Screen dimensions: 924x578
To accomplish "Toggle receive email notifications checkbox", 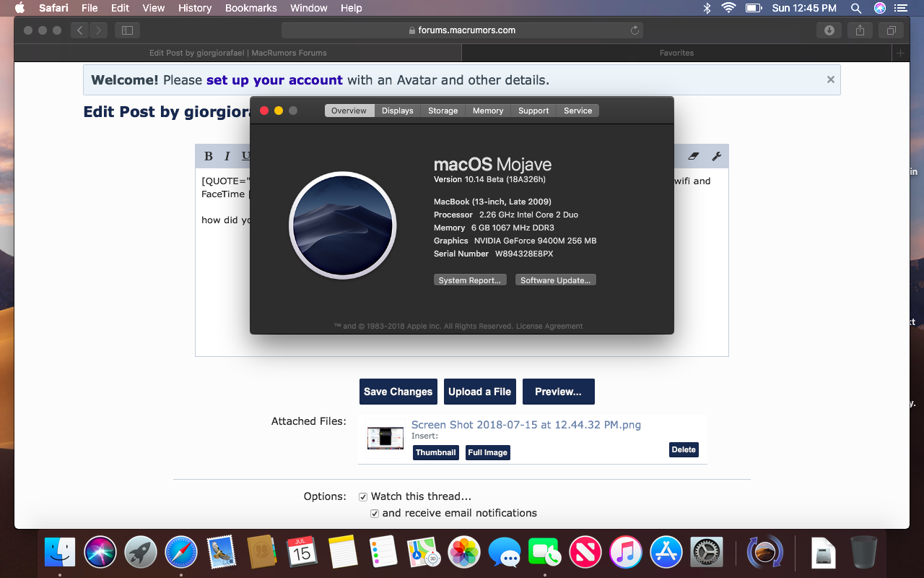I will click(375, 514).
